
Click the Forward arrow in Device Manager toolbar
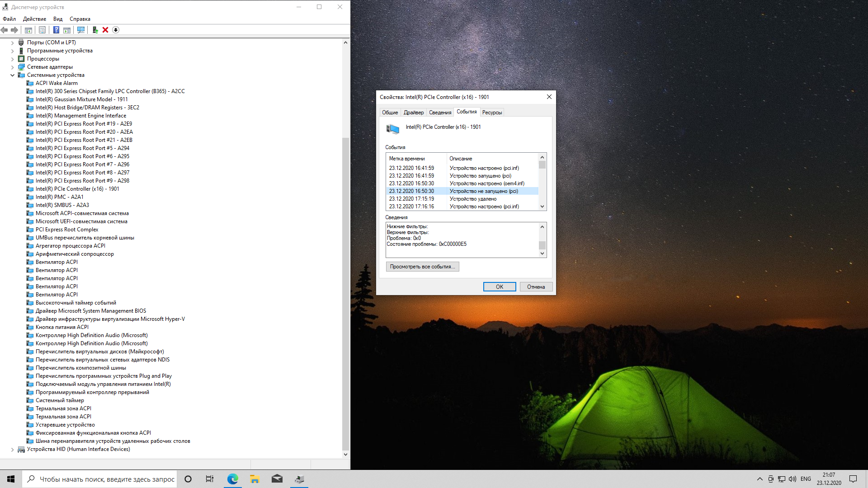click(x=14, y=30)
